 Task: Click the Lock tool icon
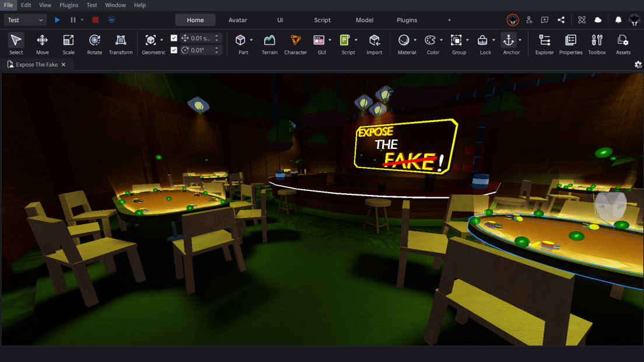coord(482,40)
